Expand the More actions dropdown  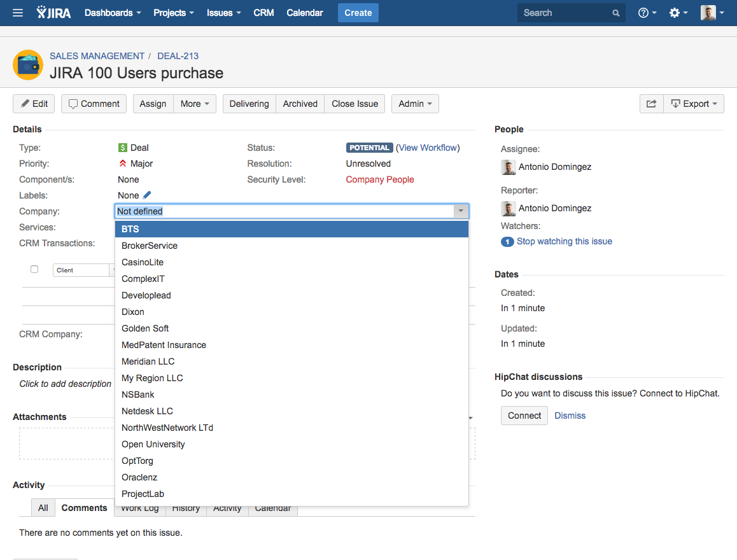click(x=195, y=104)
